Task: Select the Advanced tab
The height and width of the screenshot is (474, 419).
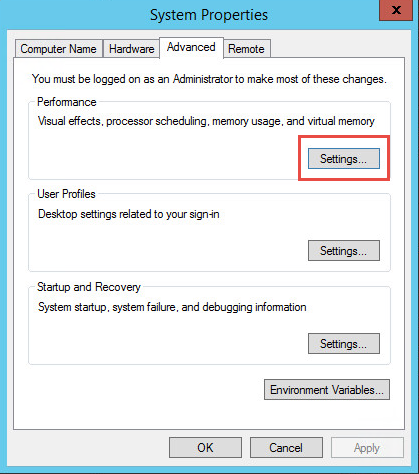Action: coord(191,47)
